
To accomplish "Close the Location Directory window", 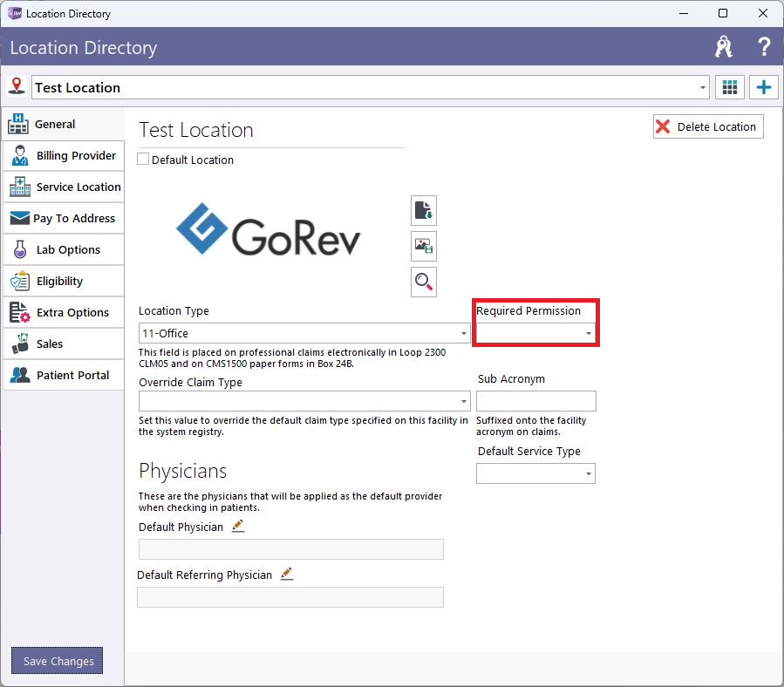I will pyautogui.click(x=763, y=13).
